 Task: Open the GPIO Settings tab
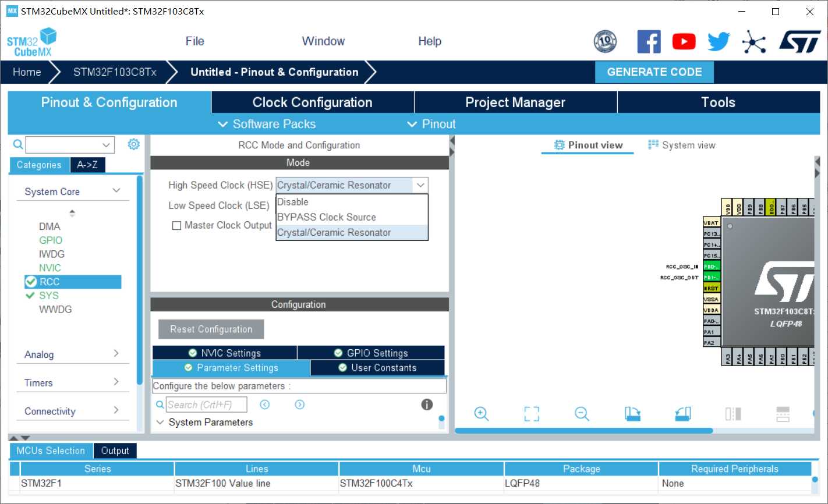pos(371,353)
